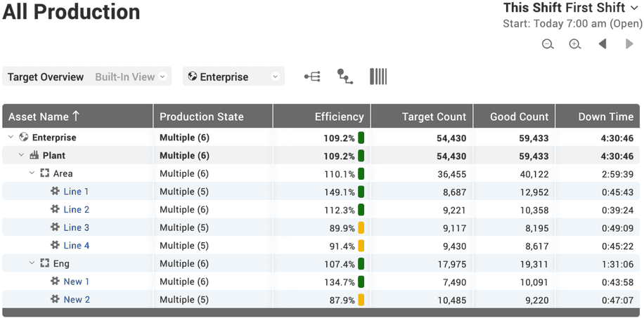The height and width of the screenshot is (318, 644).
Task: Click the gear icon beside New 1
Action: 55,281
